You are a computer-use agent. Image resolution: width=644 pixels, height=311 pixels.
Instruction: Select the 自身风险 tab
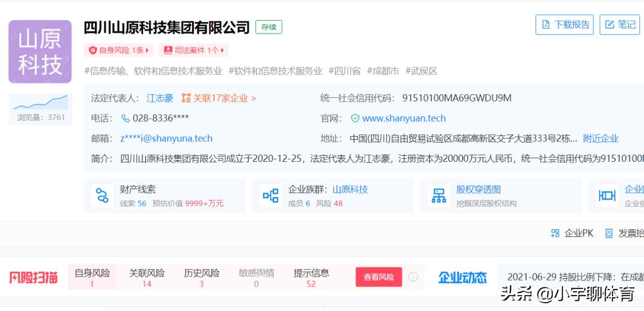pos(92,278)
